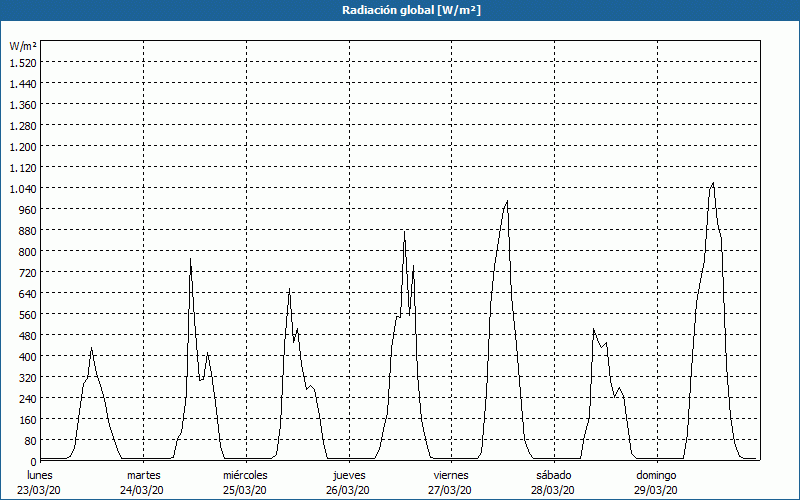The width and height of the screenshot is (800, 500).
Task: Click the 'sábado' day label
Action: pyautogui.click(x=554, y=475)
